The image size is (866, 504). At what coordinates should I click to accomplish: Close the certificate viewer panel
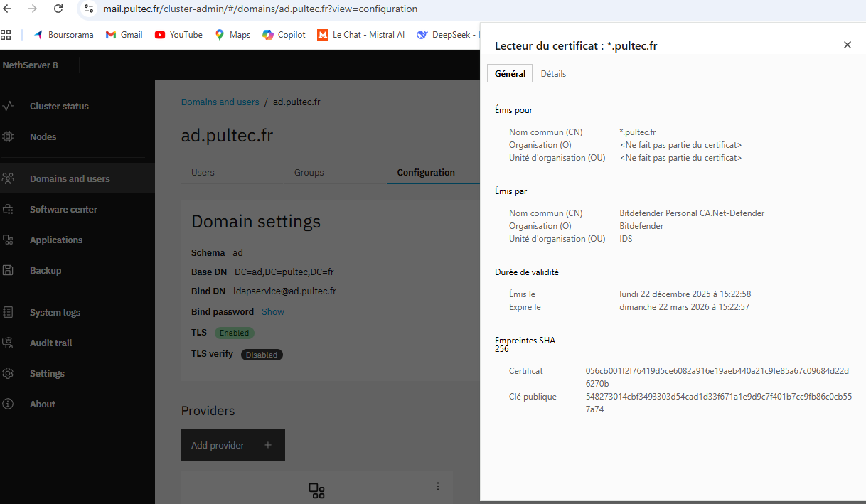click(x=847, y=45)
